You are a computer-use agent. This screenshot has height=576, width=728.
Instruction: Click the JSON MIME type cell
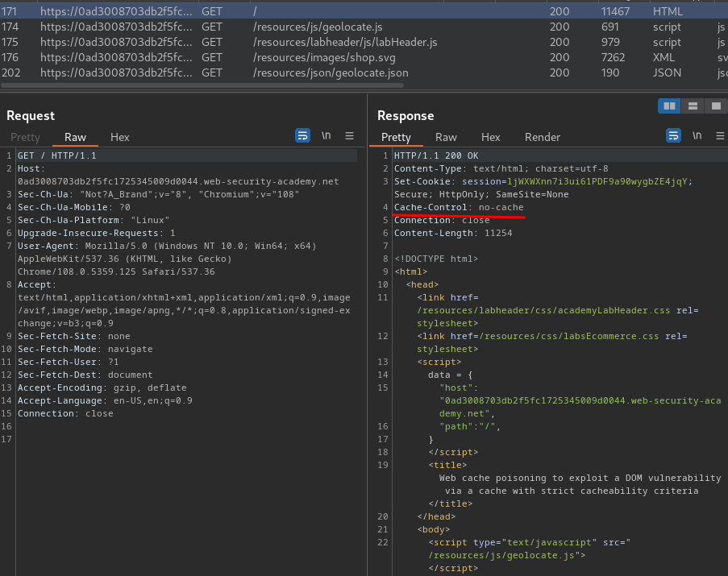(x=667, y=73)
